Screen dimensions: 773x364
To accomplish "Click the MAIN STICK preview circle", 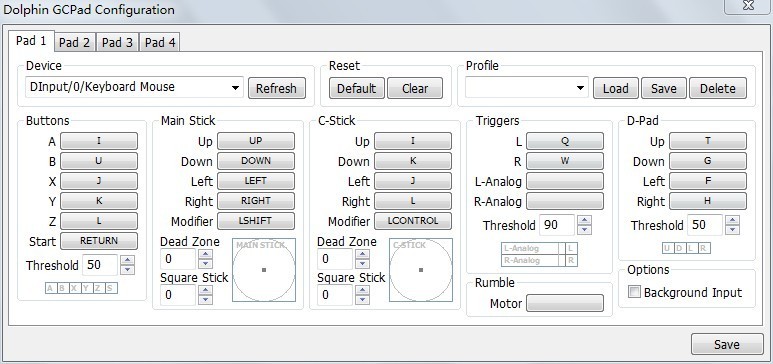I will point(264,270).
